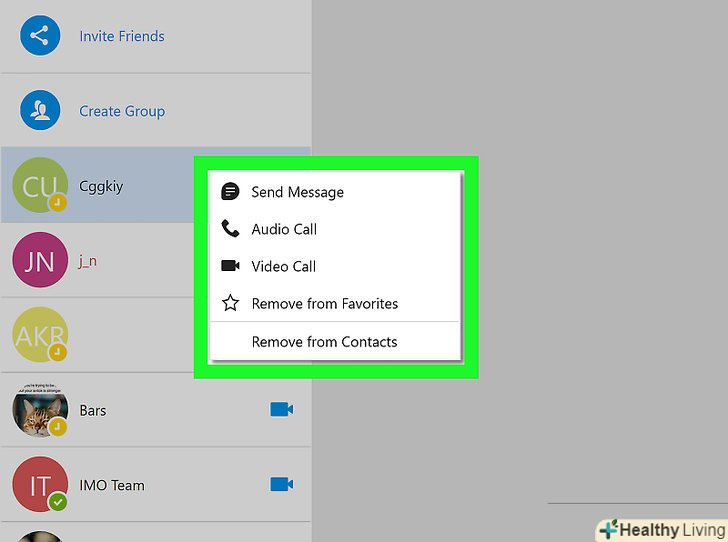Click the Audio Call phone icon
The height and width of the screenshot is (542, 728).
click(x=230, y=229)
